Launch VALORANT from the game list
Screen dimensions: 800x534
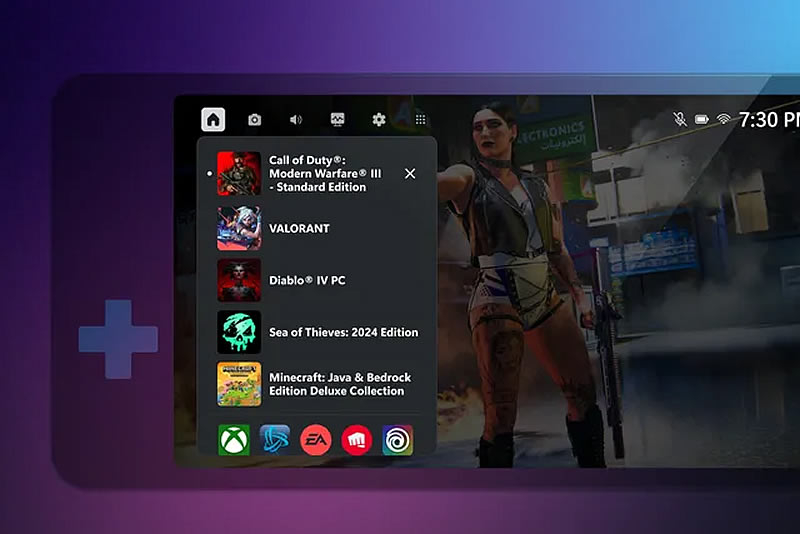(299, 229)
